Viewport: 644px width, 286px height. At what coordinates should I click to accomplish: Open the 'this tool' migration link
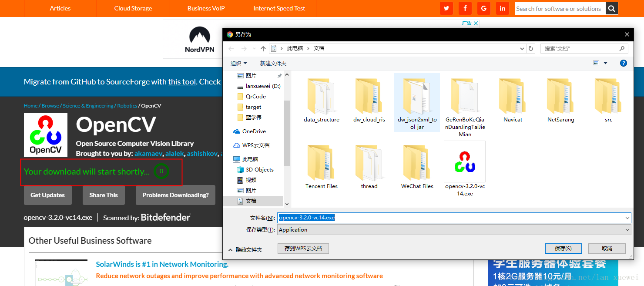182,81
